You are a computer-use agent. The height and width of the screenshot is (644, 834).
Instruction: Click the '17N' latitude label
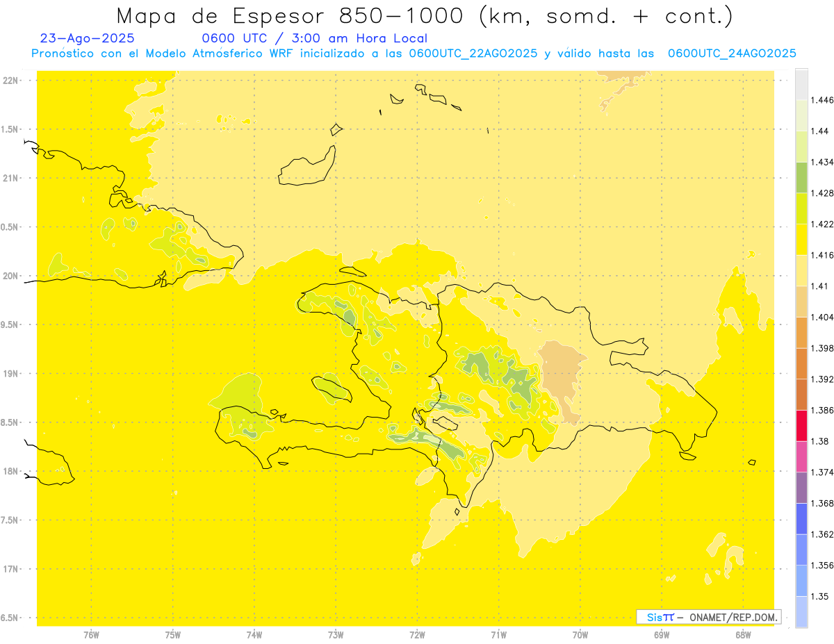pyautogui.click(x=12, y=569)
